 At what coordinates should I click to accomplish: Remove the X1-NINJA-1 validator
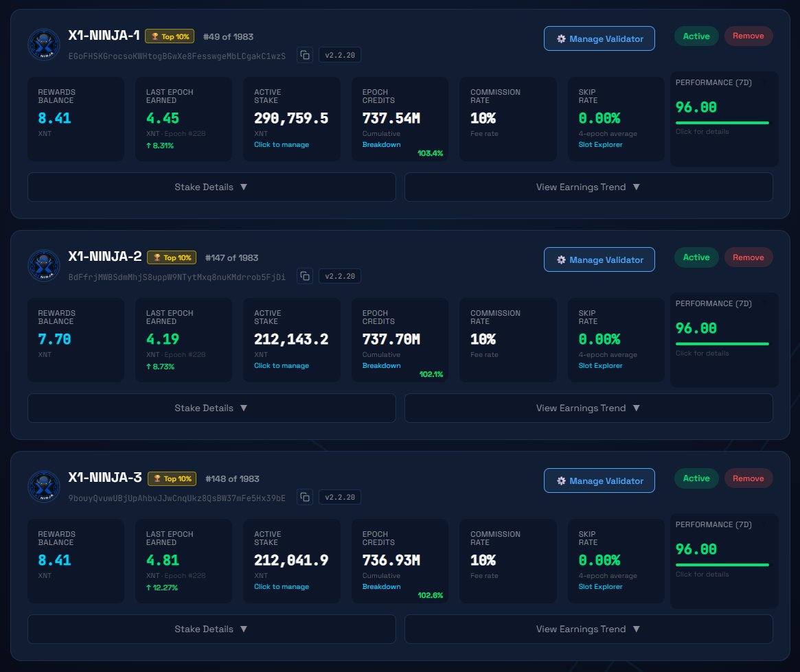coord(748,36)
